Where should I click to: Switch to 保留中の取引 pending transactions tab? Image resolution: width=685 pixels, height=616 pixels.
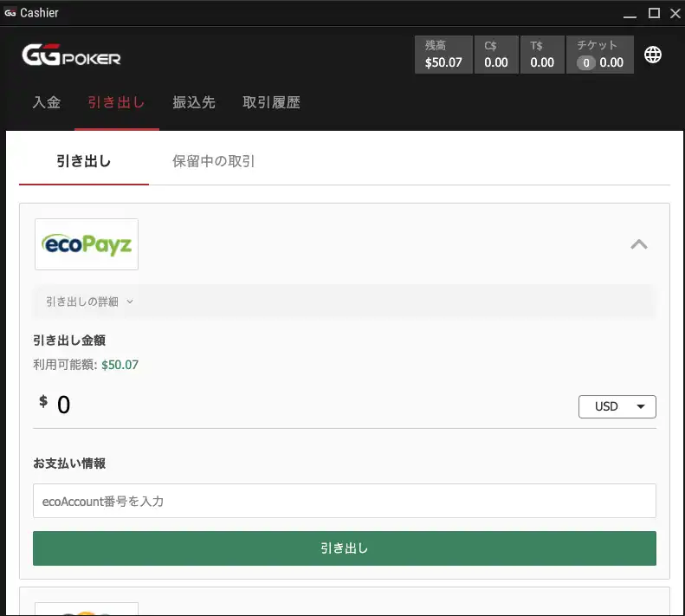click(x=214, y=161)
